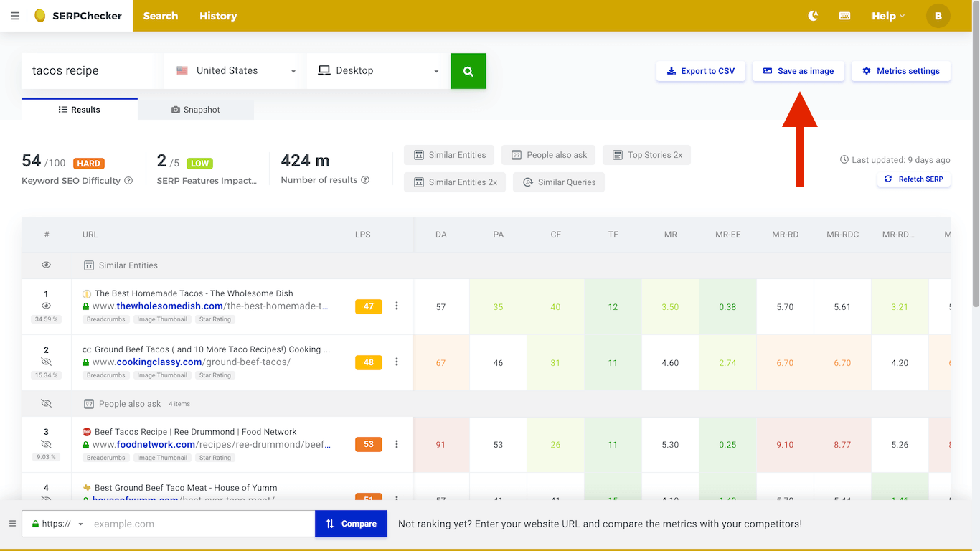
Task: Switch to the Results tab
Action: point(80,110)
